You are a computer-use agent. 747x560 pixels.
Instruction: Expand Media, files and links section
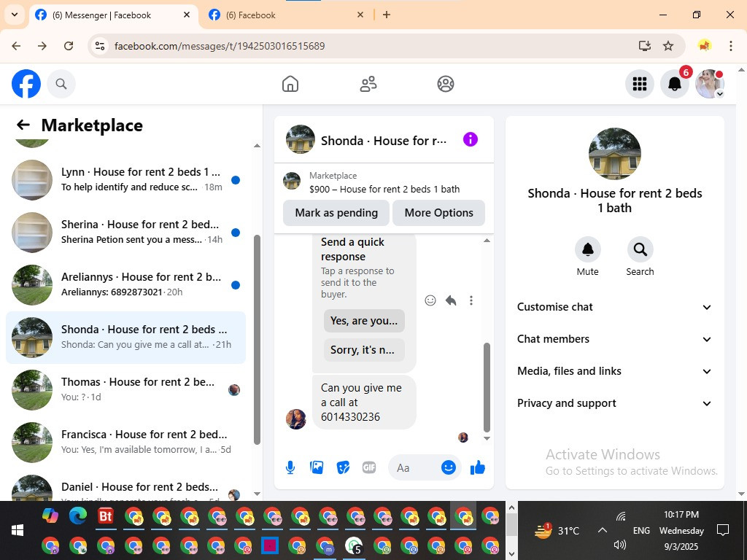[614, 371]
